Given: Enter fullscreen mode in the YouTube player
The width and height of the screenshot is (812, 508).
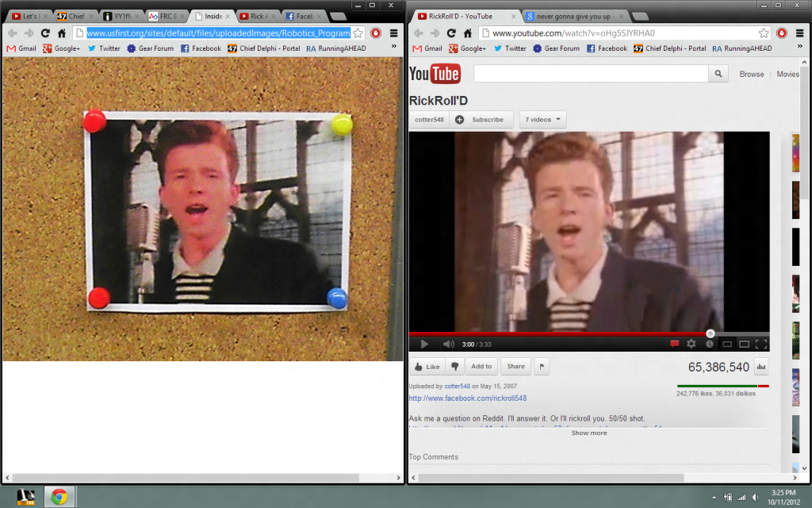Looking at the screenshot, I should (761, 344).
